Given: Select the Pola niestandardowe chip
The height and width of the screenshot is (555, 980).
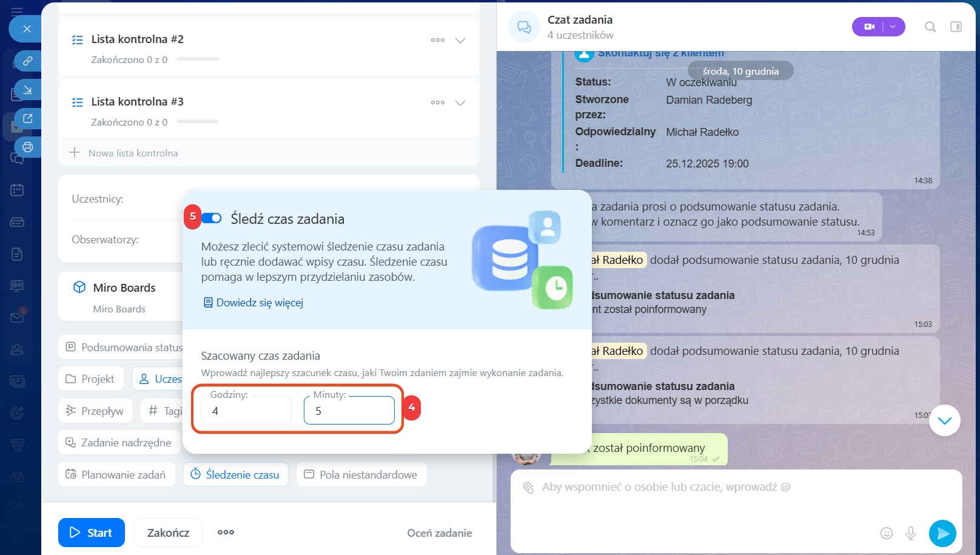Looking at the screenshot, I should coord(361,475).
